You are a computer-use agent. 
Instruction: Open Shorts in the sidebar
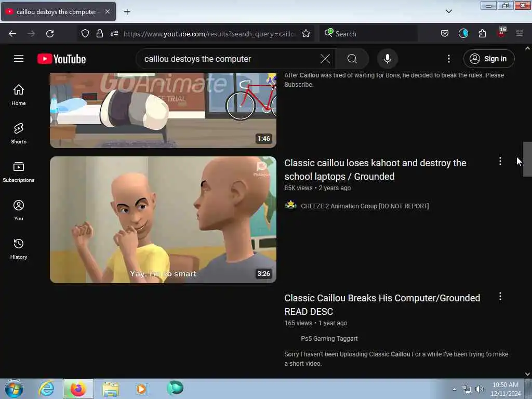coord(19,134)
